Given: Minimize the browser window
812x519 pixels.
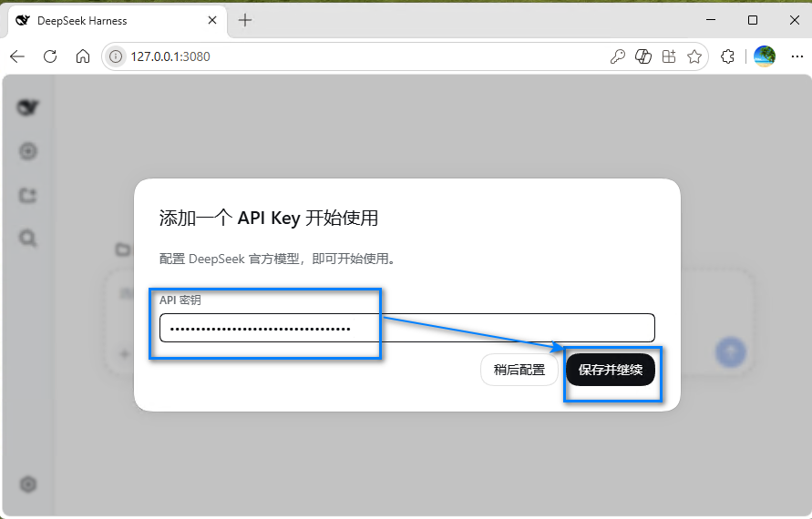Looking at the screenshot, I should 711,20.
